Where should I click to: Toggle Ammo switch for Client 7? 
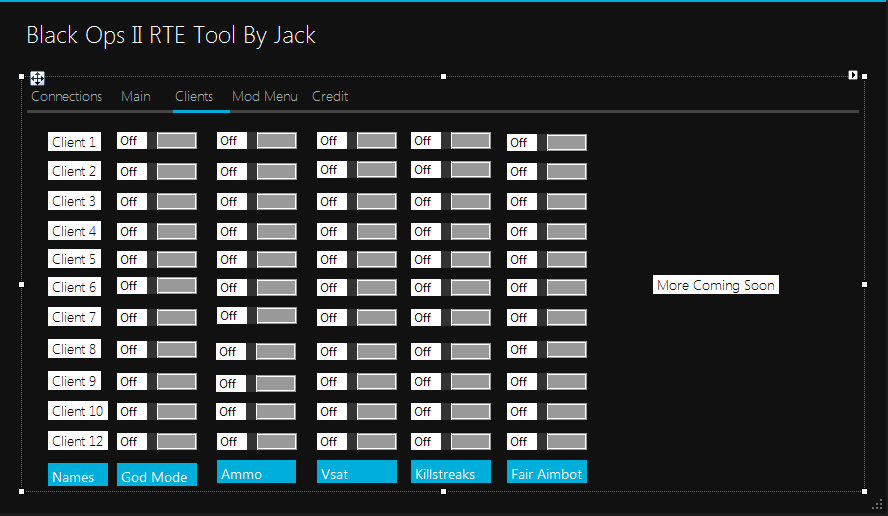(x=257, y=315)
